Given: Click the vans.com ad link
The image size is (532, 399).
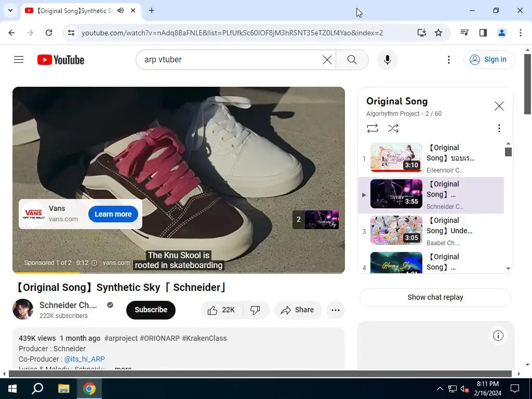Looking at the screenshot, I should (x=116, y=262).
